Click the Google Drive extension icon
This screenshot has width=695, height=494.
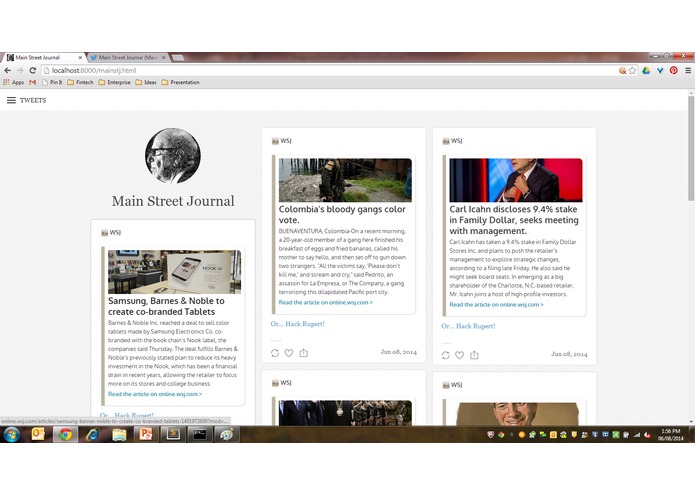[x=646, y=70]
